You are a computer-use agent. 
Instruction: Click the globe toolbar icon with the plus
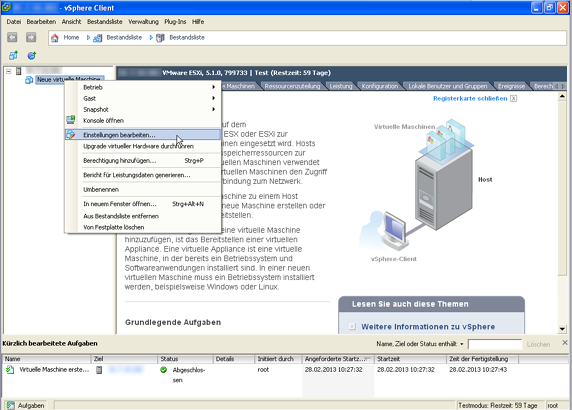pos(32,55)
